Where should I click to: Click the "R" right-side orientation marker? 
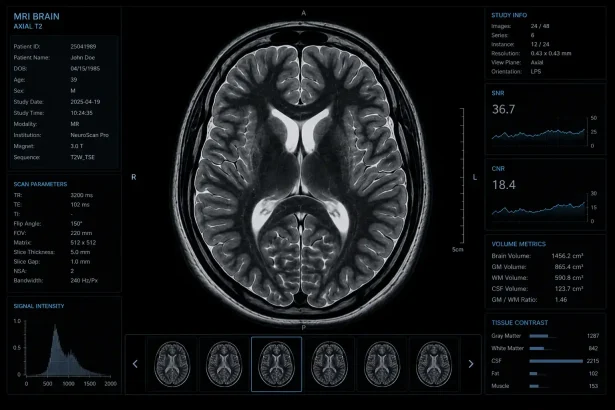click(134, 177)
